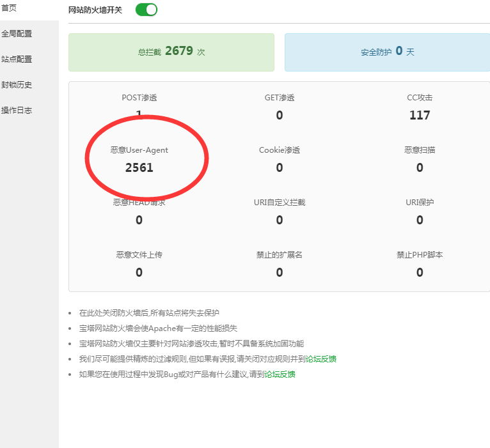Screen dimensions: 490x448
Task: Click the total count 2679
Action: click(x=179, y=51)
